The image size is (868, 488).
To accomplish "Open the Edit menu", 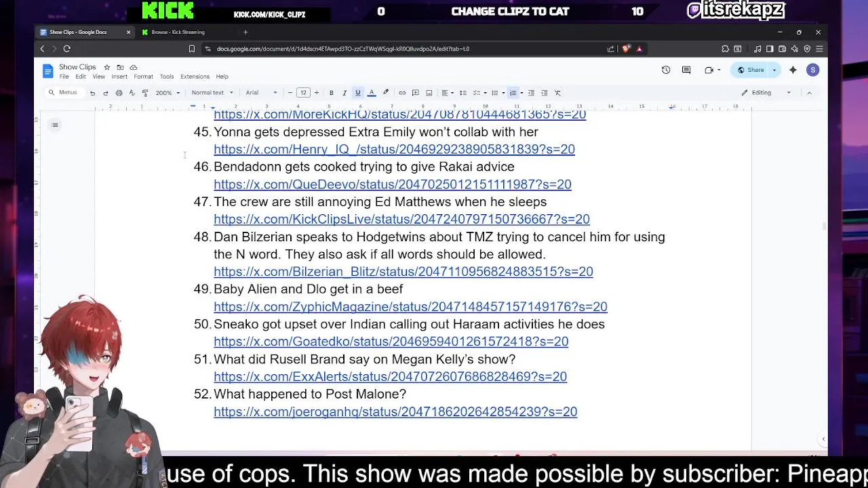I will pyautogui.click(x=81, y=77).
